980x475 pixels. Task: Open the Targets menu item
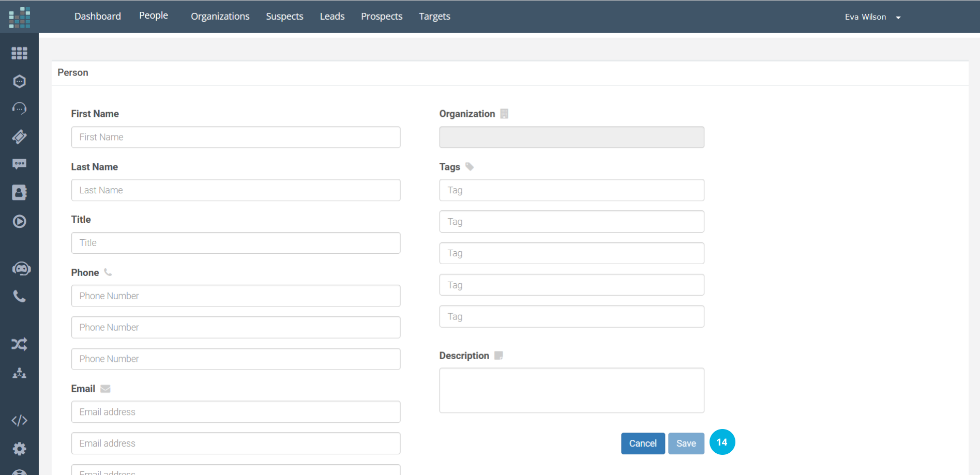tap(434, 17)
